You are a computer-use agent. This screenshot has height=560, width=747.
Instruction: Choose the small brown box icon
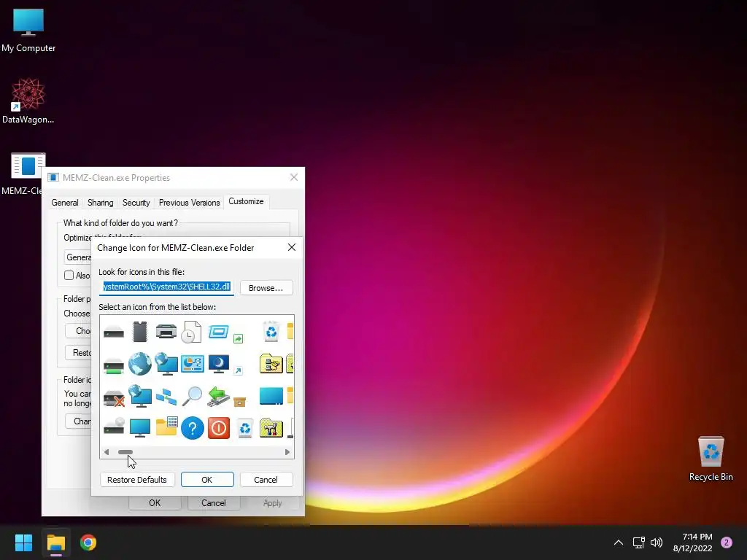pyautogui.click(x=239, y=402)
